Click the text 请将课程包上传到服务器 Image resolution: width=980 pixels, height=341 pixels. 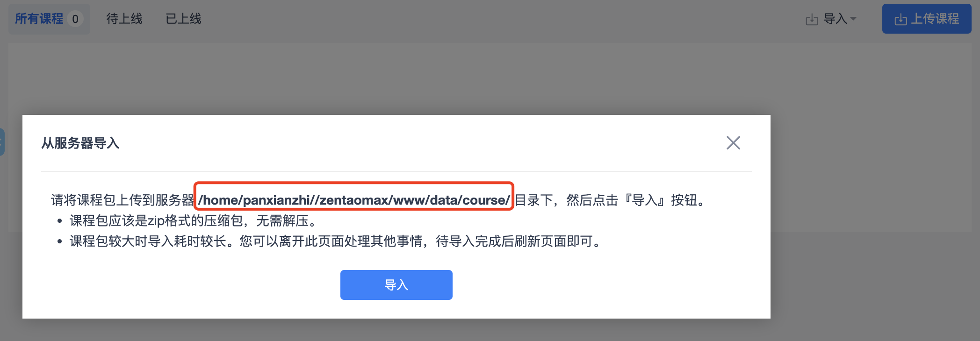click(x=122, y=200)
